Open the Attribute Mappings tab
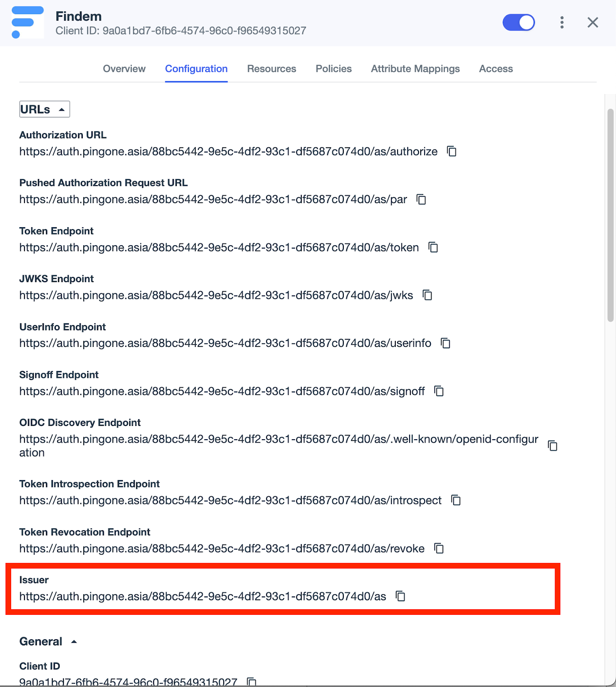The width and height of the screenshot is (616, 687). click(x=415, y=69)
